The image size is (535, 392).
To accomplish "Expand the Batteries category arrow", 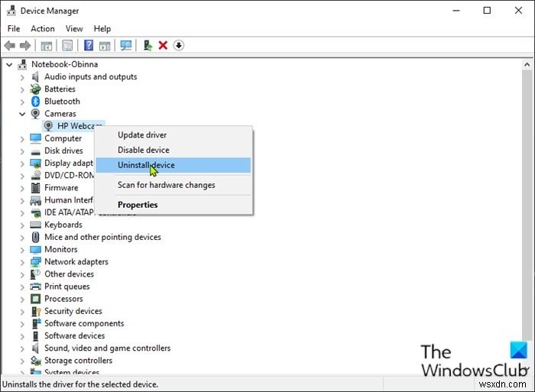I will point(22,89).
